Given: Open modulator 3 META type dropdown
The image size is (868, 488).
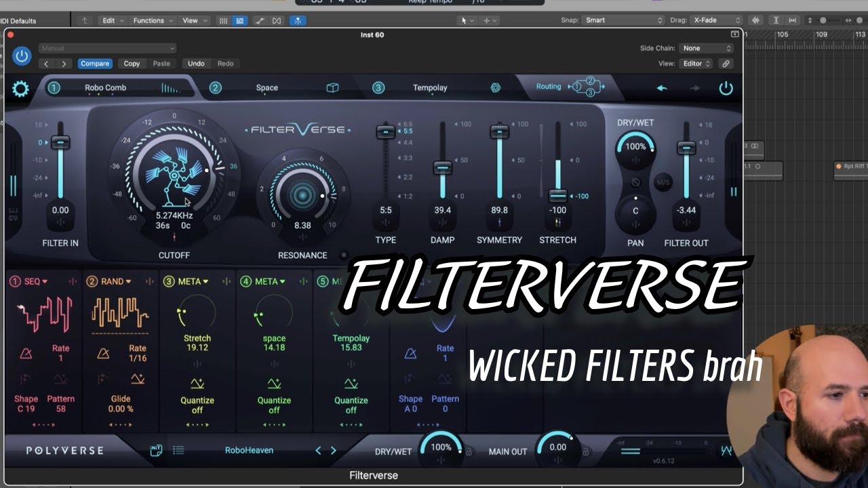Looking at the screenshot, I should tap(193, 282).
